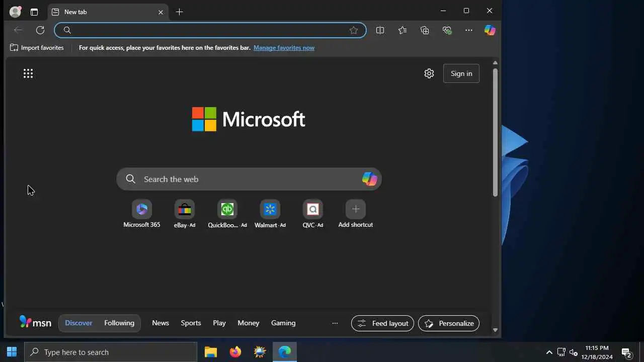Screen dimensions: 644x362
Task: Open the volume tray icon
Action: pos(574,352)
